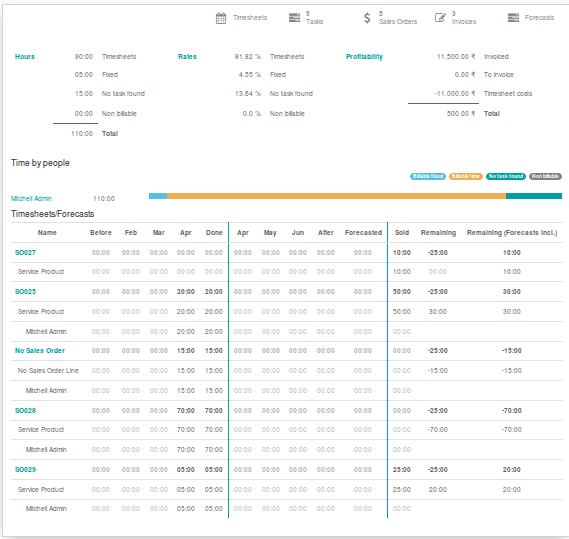Click the 13.64 % No task found rate

(x=248, y=94)
